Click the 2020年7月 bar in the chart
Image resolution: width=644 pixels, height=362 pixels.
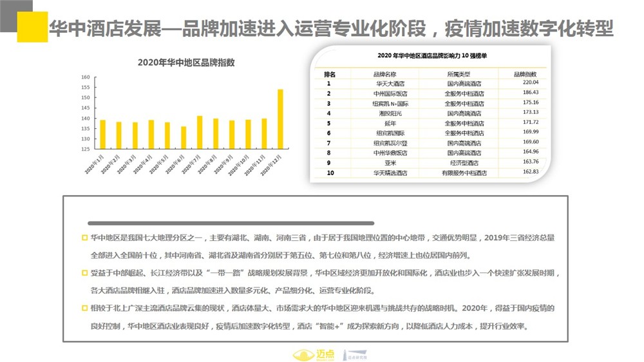click(x=200, y=133)
